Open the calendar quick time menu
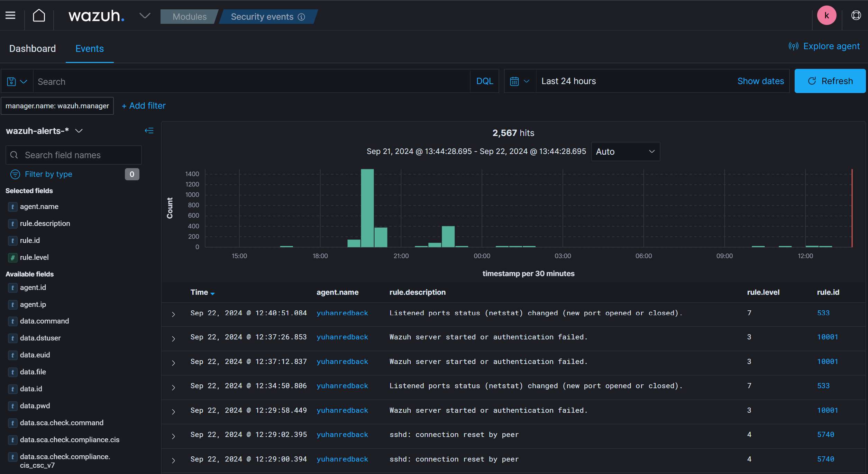868x474 pixels. [x=520, y=81]
